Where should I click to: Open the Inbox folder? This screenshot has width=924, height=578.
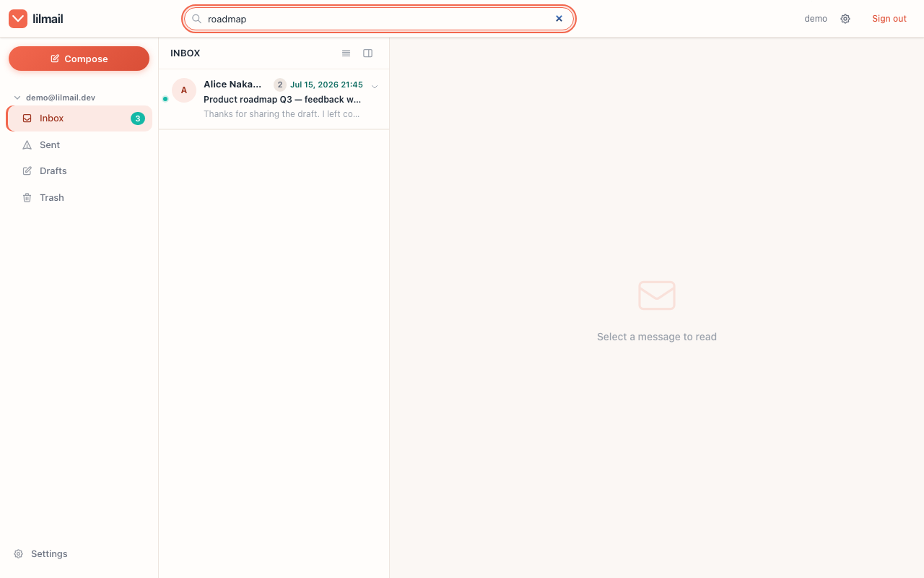[x=79, y=118]
